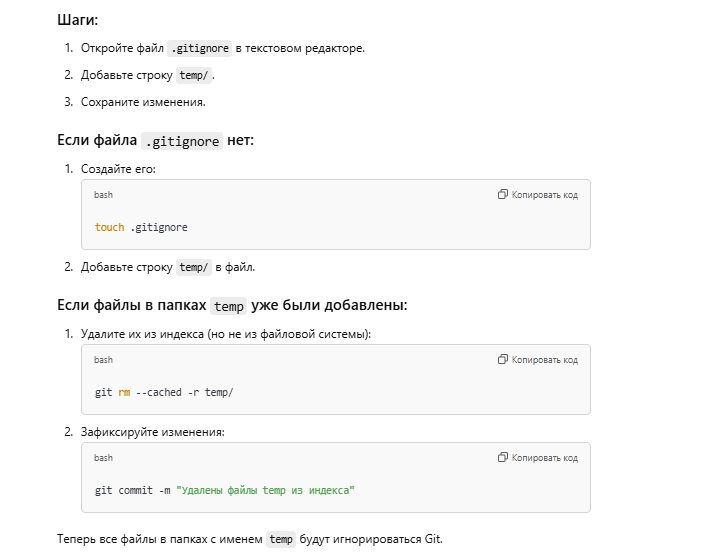726x553 pixels.
Task: Click 'Копировать код' text for git rm command
Action: tap(544, 360)
